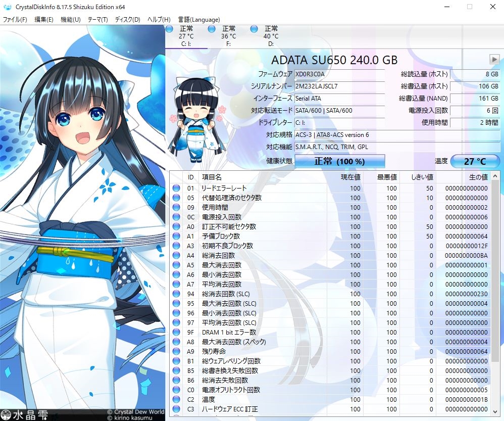Click the status orb for B5 総書き換え失敗回数

(x=176, y=370)
